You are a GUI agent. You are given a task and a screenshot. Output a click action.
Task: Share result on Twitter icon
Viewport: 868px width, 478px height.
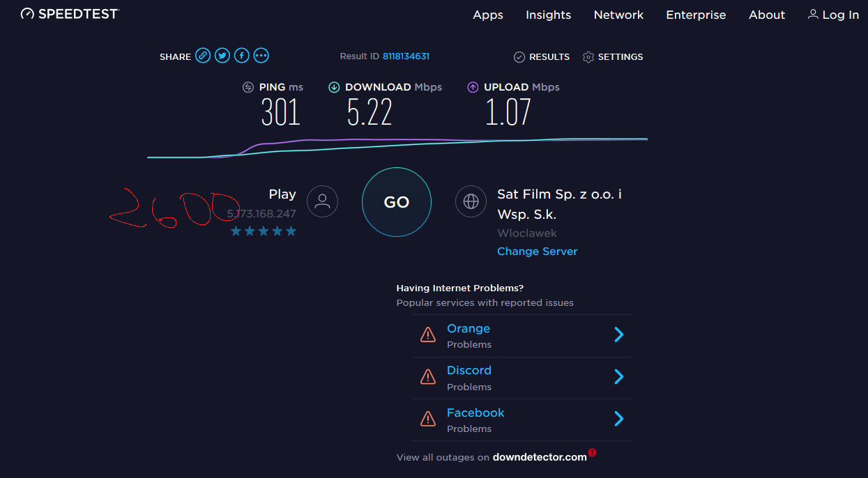(x=222, y=56)
